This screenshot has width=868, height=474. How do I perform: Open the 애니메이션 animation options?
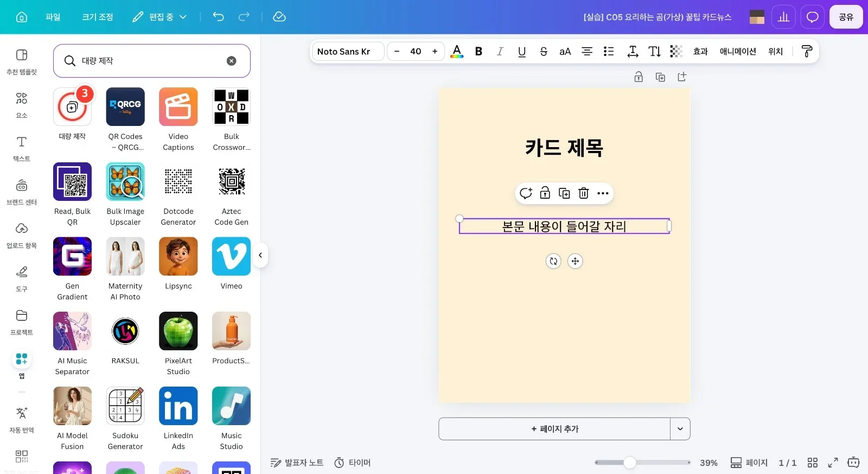click(738, 52)
